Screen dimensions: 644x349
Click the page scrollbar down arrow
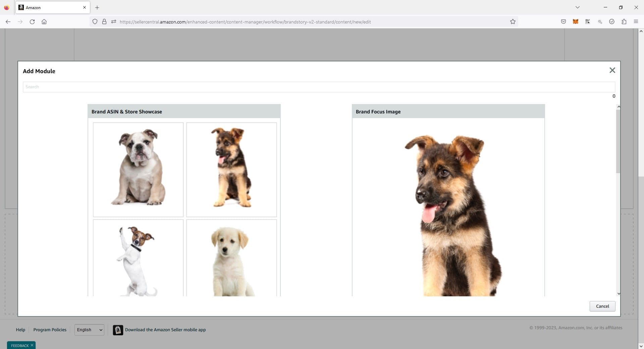pyautogui.click(x=641, y=346)
